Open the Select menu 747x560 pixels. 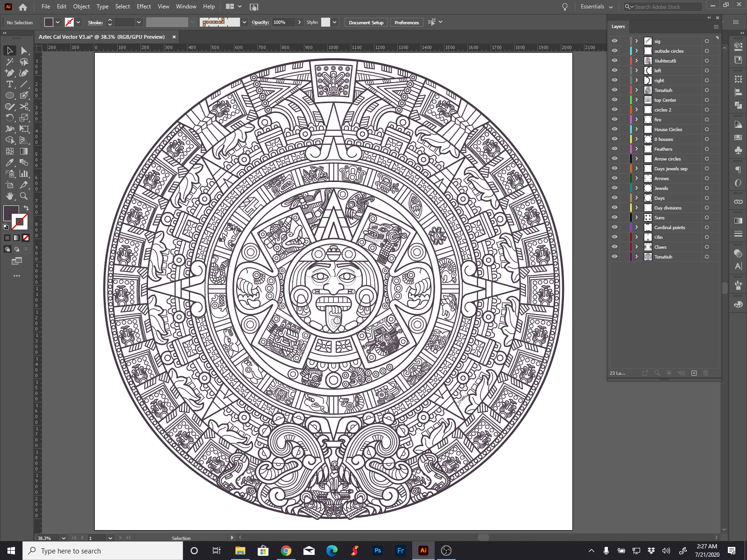click(122, 7)
